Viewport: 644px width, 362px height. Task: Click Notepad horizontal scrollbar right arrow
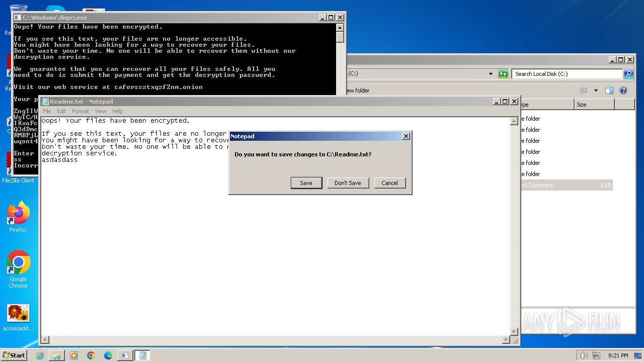(x=506, y=340)
